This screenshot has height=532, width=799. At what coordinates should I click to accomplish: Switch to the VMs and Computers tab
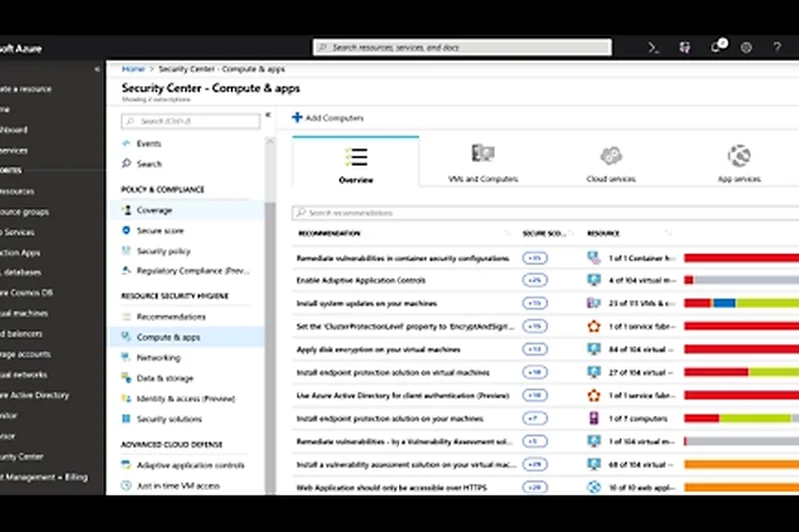pos(483,162)
